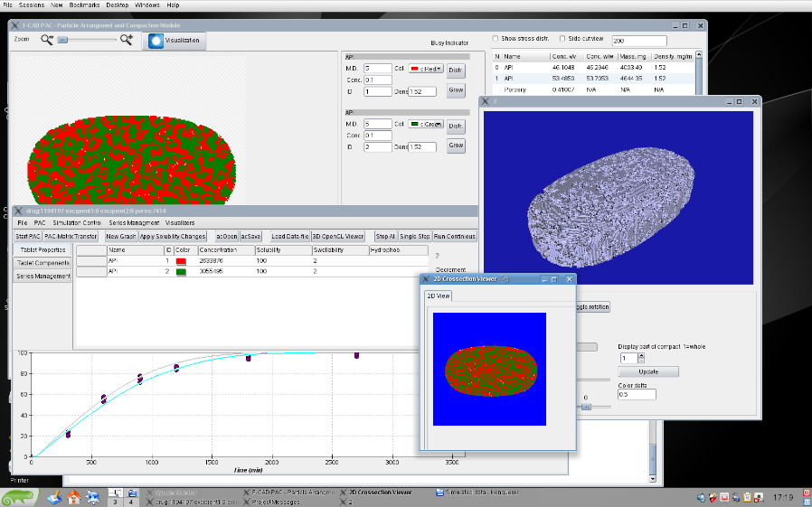Open the Sessions menu in top bar
Viewport: 812px width, 507px height.
point(31,5)
